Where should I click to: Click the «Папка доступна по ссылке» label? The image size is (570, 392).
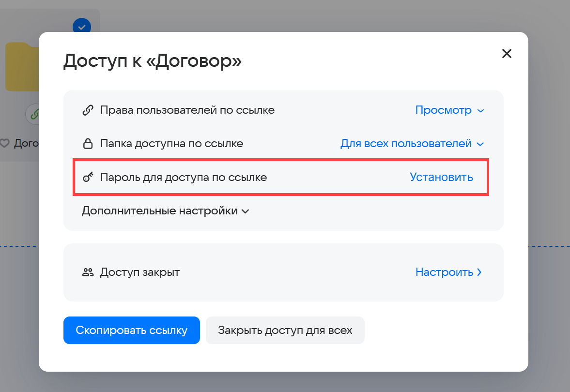[171, 144]
